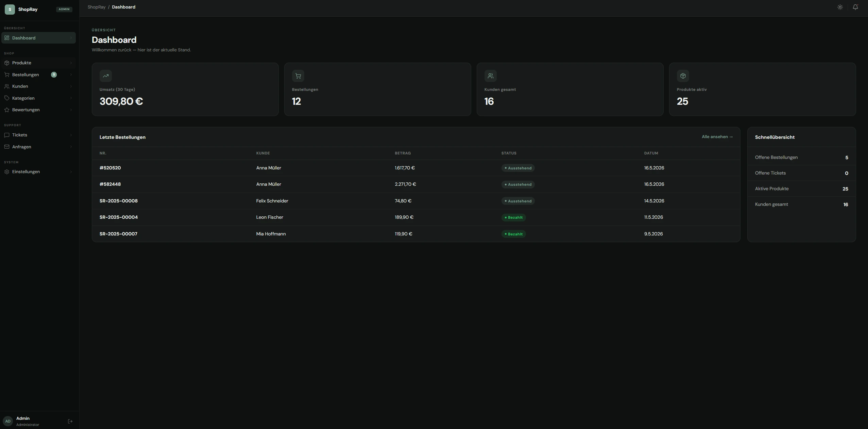Click the Dashboard grid icon in sidebar
The width and height of the screenshot is (868, 429).
[7, 38]
